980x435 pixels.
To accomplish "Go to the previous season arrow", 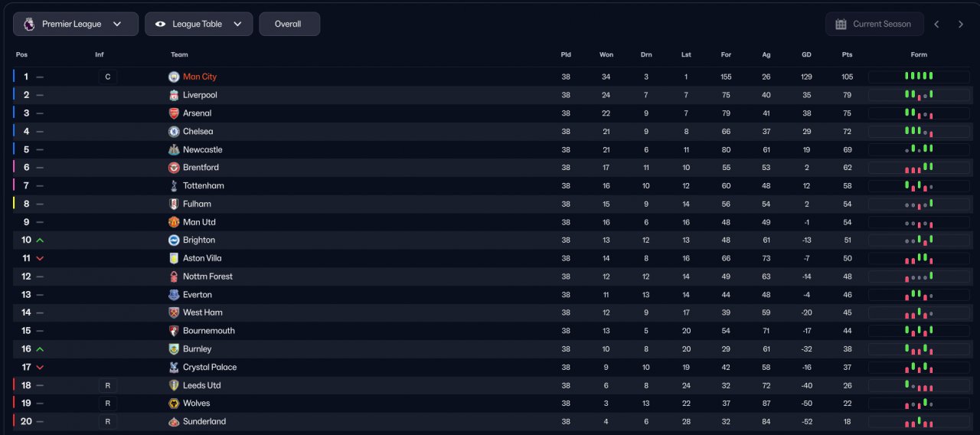I will point(936,24).
